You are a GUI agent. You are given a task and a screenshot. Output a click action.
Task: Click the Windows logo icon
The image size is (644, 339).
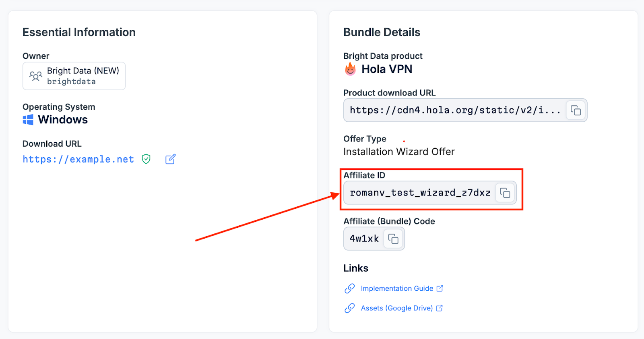[28, 120]
